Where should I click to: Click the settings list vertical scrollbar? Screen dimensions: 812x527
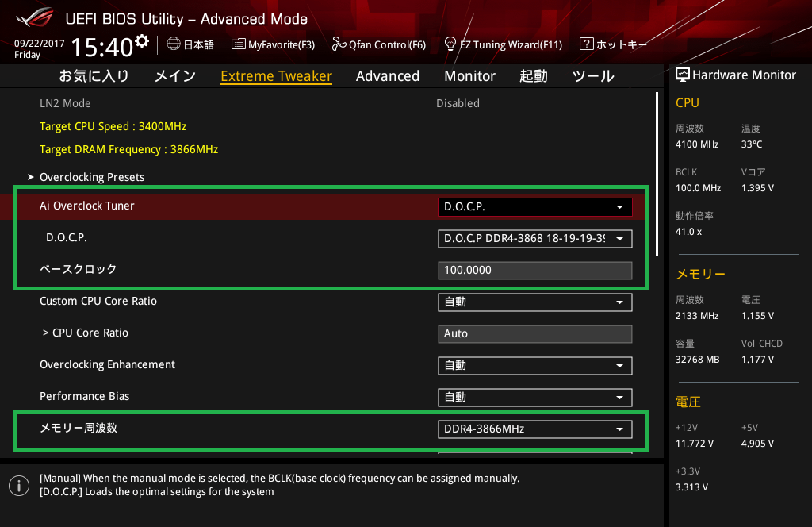[x=657, y=174]
